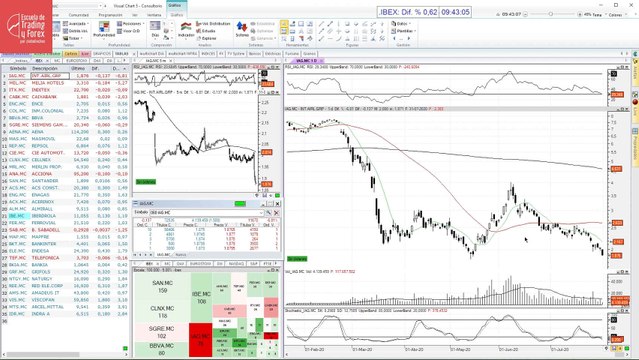Increase zoom with the plus button
This screenshot has height=360, width=639.
pos(580,14)
